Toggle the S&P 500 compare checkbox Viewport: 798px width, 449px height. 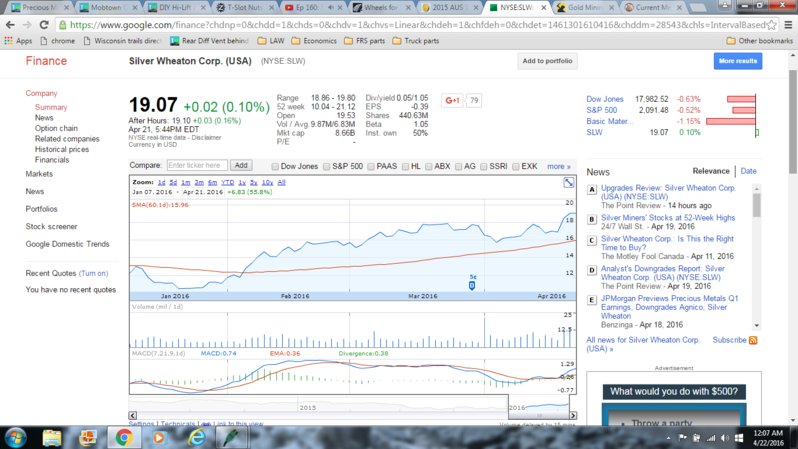pyautogui.click(x=326, y=166)
